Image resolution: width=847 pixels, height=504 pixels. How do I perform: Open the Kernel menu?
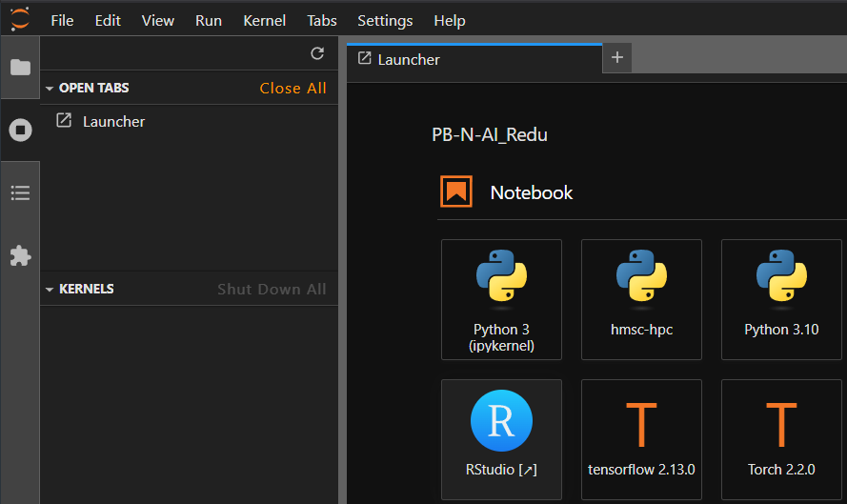tap(264, 20)
